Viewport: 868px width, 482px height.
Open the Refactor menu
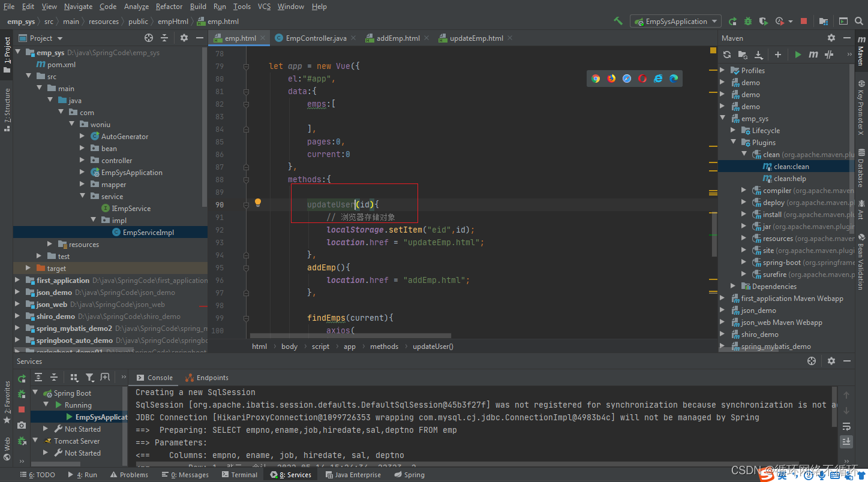(169, 7)
